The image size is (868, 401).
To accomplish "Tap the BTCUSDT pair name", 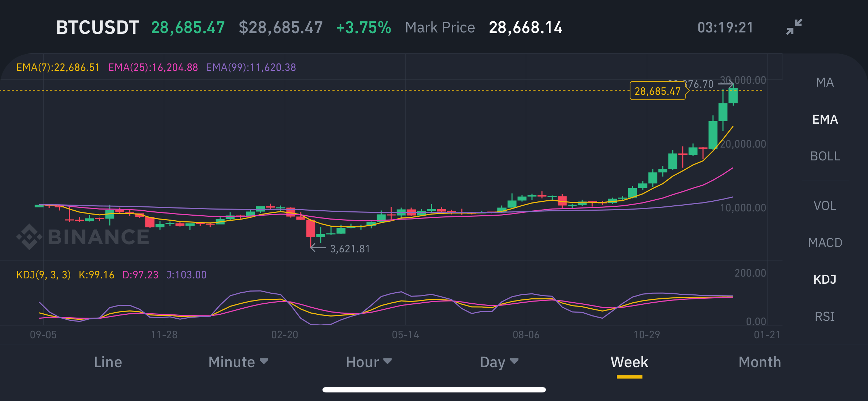I will pos(98,27).
